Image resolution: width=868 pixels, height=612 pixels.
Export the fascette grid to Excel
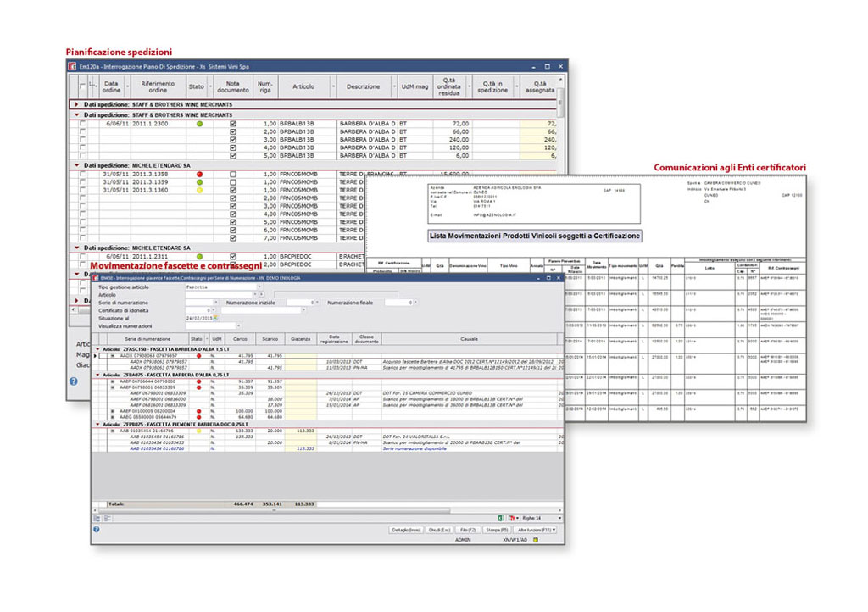click(500, 518)
